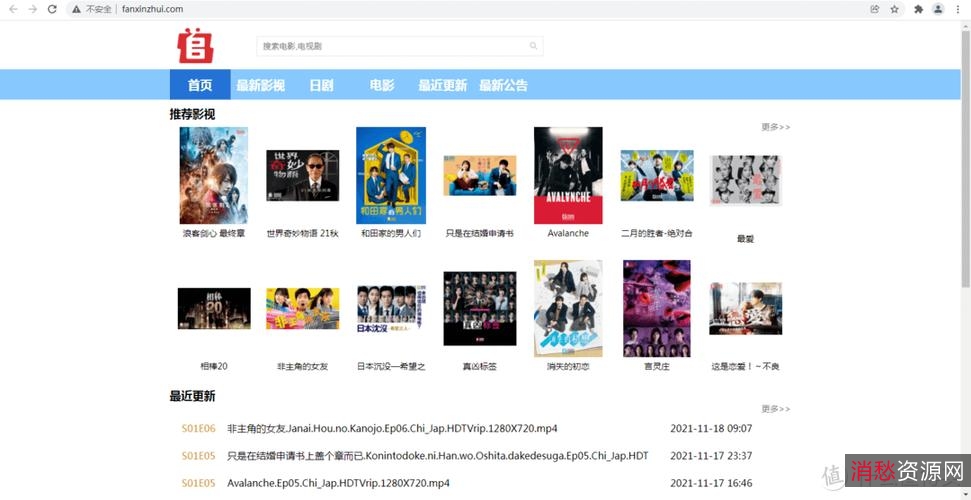
Task: Focus the movie and TV search field
Action: [400, 46]
